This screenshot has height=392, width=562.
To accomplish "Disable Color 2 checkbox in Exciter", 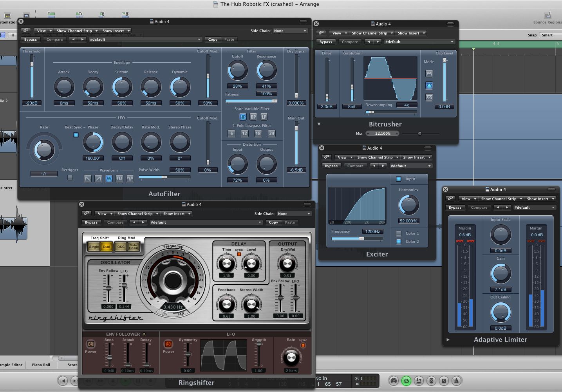I will pyautogui.click(x=399, y=242).
